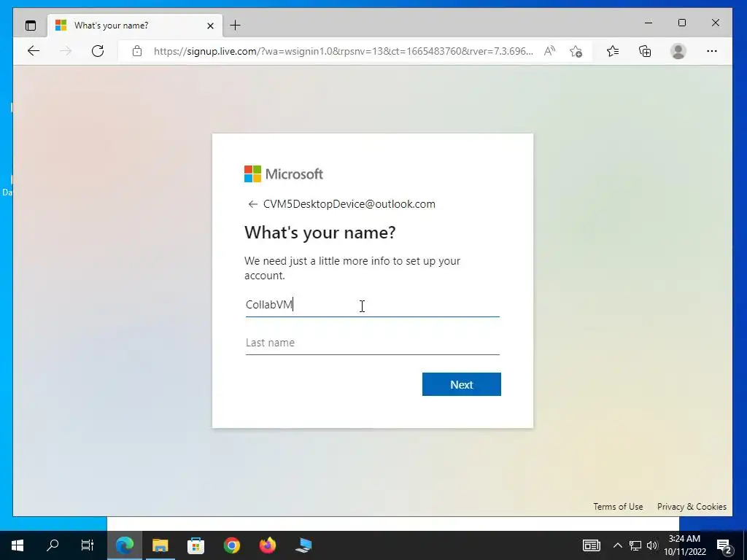Open Terms of Use link
The width and height of the screenshot is (747, 560).
point(618,507)
